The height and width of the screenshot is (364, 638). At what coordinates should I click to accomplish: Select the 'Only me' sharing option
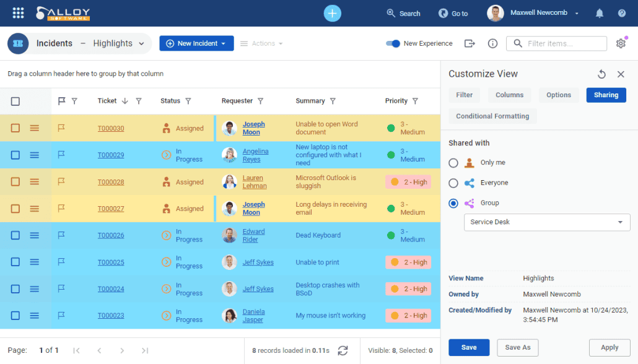point(453,163)
